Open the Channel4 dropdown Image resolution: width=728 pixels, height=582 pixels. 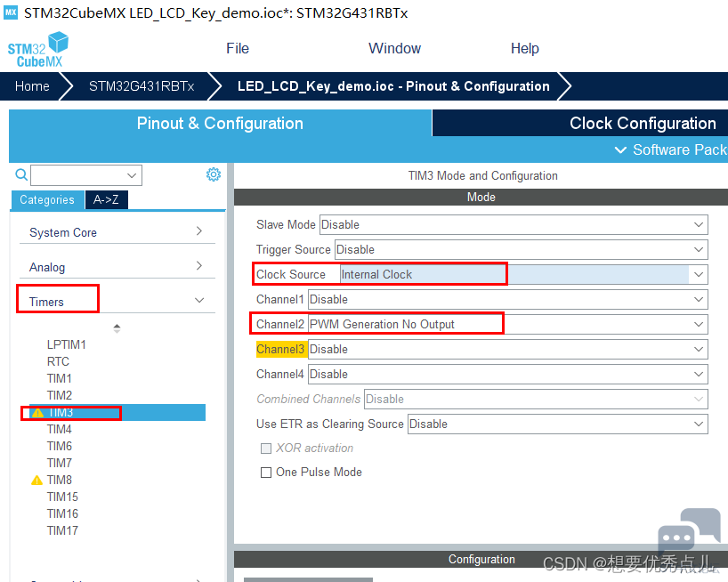click(x=508, y=375)
